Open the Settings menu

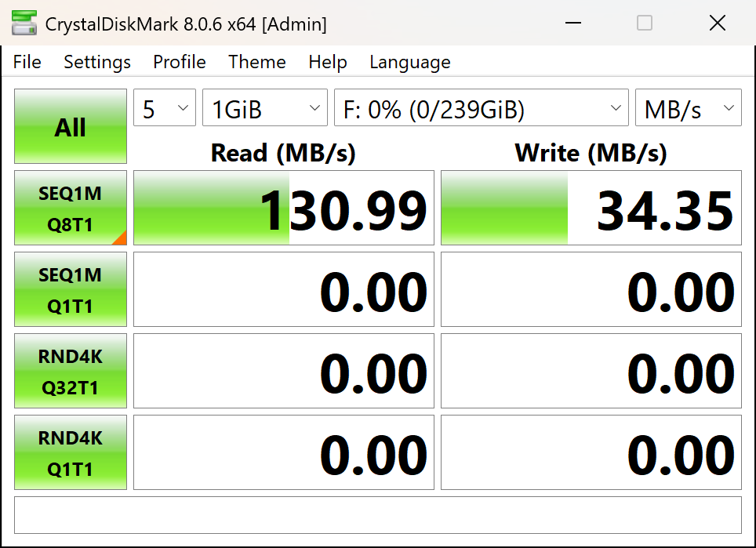pos(96,62)
